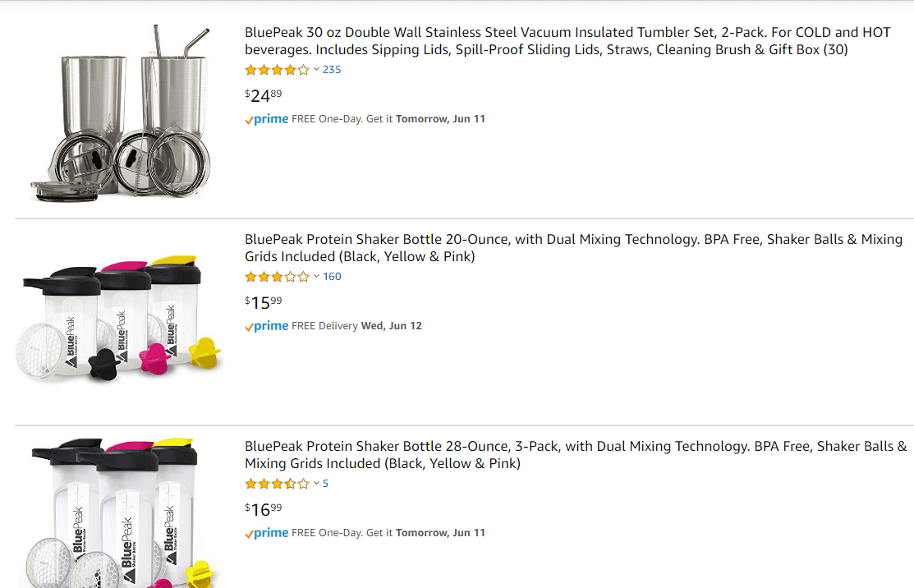This screenshot has height=588, width=914.
Task: Click the $16.99 price of the 28-Ounce shaker
Action: point(261,509)
